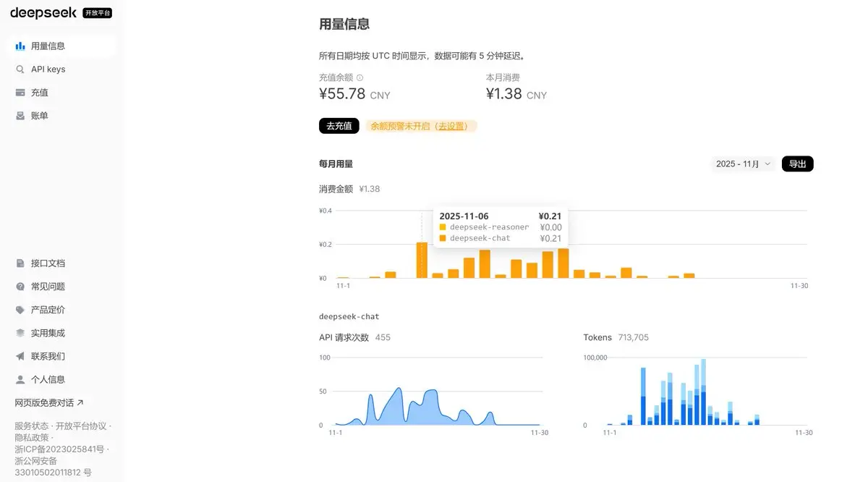Open the 2025 - 11月 month dropdown
The image size is (868, 482).
click(x=744, y=164)
